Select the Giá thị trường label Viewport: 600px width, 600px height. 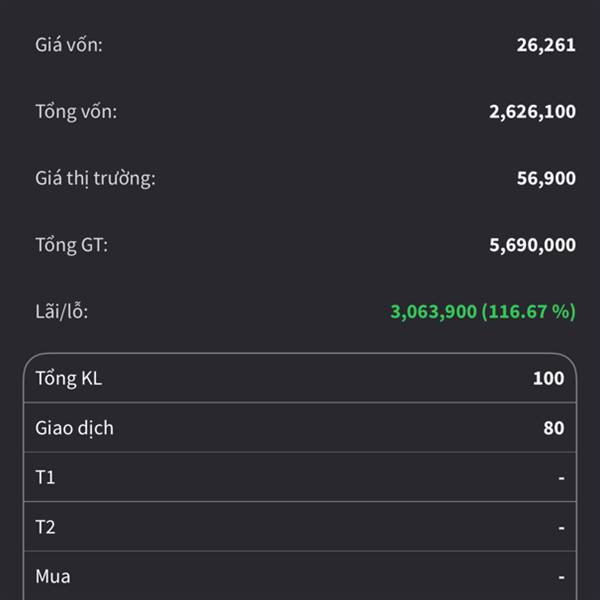[95, 178]
